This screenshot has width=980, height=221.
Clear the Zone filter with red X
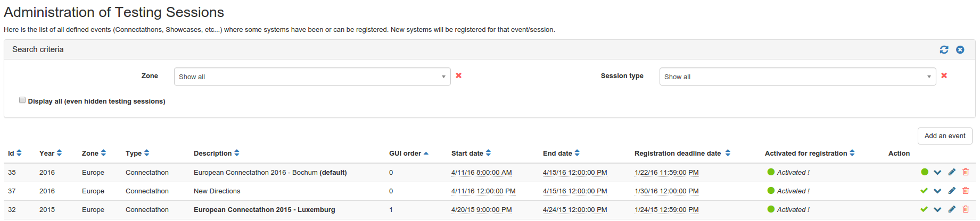458,75
